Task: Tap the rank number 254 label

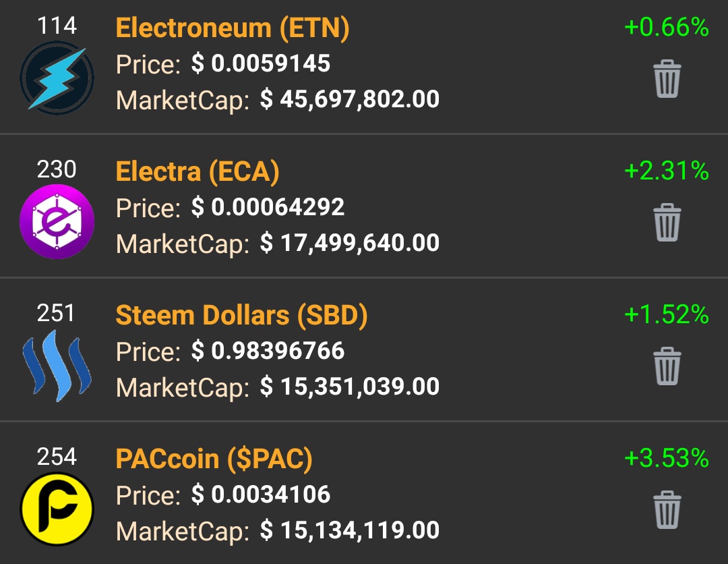Action: 57,457
